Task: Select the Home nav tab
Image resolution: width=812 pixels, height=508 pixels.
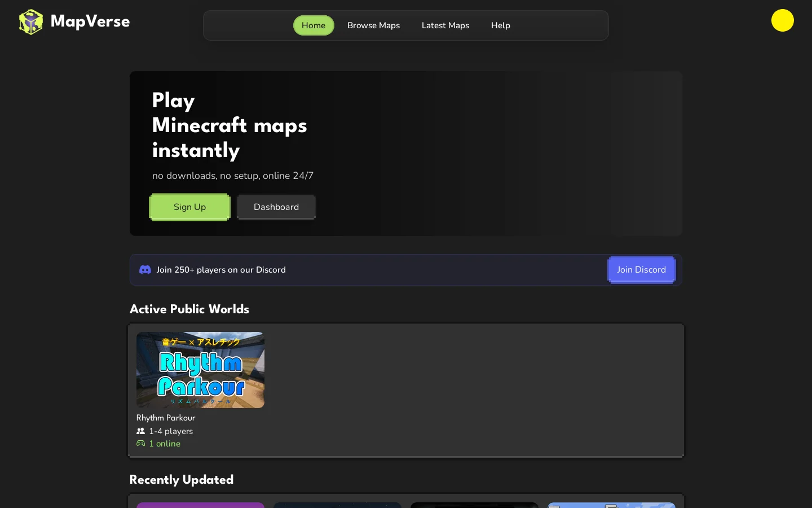Action: 314,25
